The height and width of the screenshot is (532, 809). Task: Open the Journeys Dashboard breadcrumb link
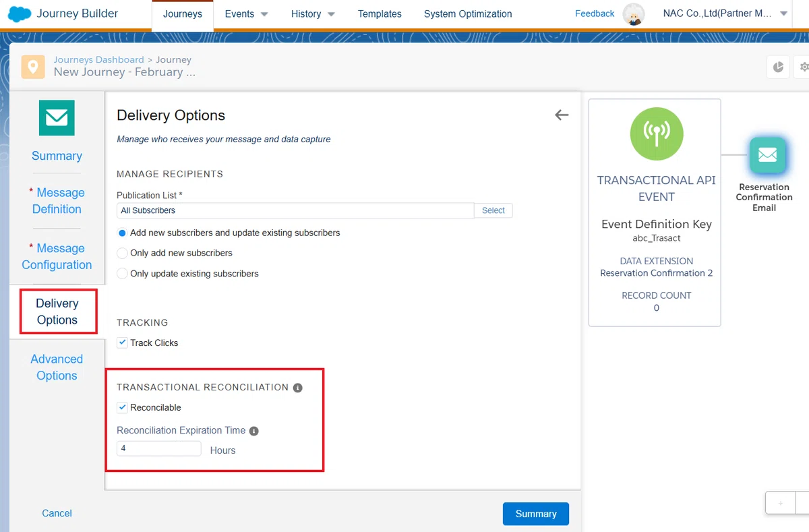pos(99,59)
